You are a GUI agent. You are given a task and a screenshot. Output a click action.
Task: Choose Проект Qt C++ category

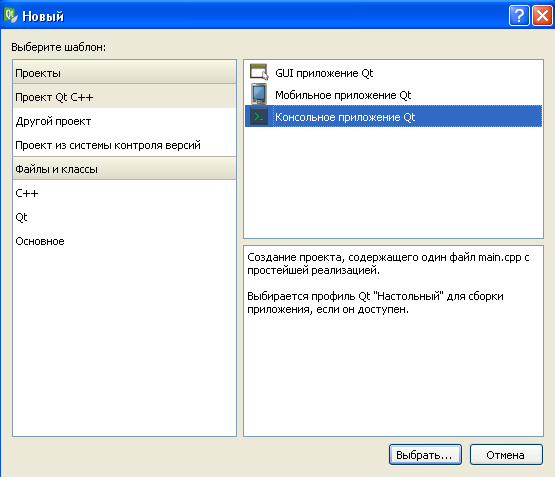(x=124, y=97)
